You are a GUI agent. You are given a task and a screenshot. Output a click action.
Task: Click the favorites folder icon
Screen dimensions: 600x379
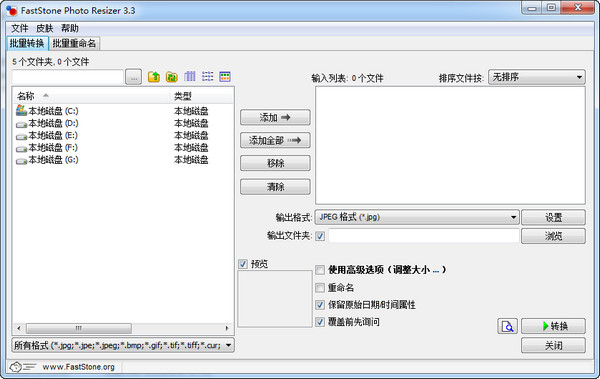tap(172, 77)
